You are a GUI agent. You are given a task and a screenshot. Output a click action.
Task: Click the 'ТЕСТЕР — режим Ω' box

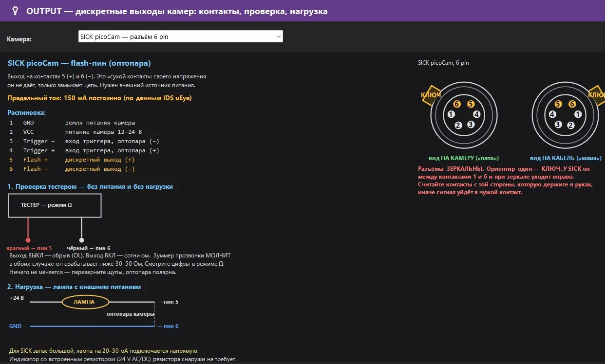[55, 205]
